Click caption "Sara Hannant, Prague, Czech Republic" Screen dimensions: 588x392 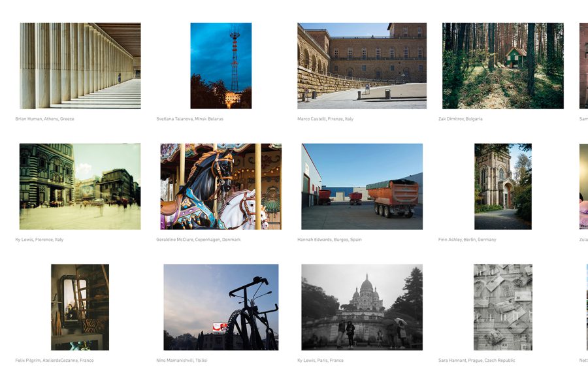(x=477, y=361)
